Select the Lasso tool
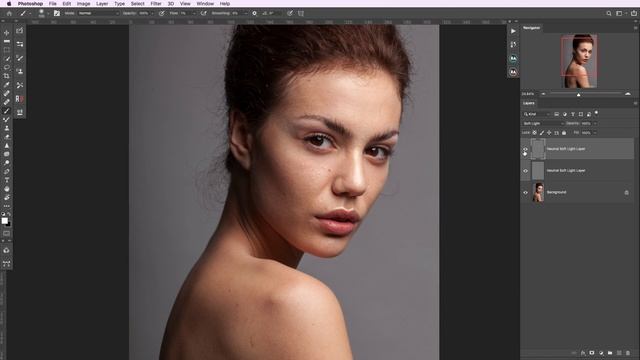The image size is (640, 360). pos(7,67)
